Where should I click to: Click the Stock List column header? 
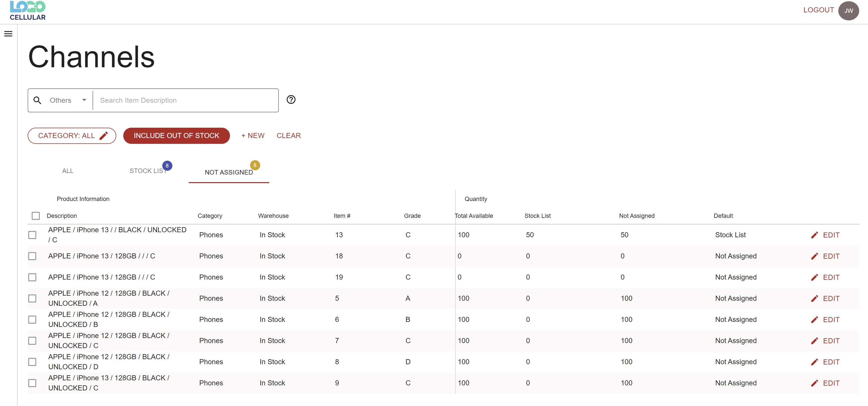537,216
